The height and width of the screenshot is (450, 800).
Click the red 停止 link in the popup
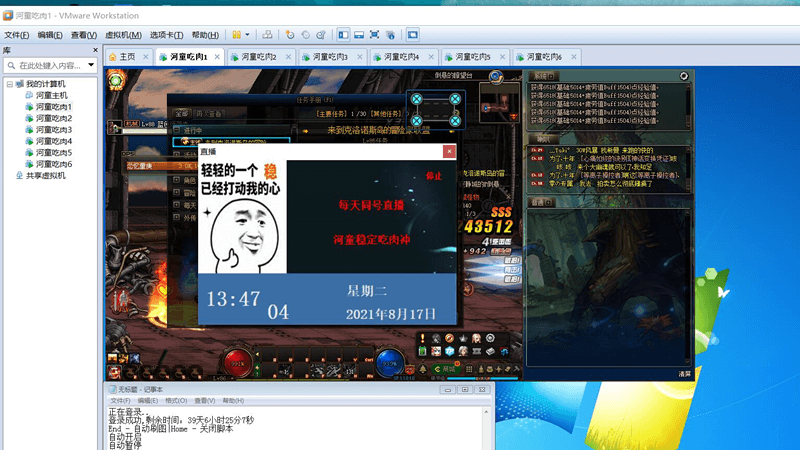[x=434, y=176]
